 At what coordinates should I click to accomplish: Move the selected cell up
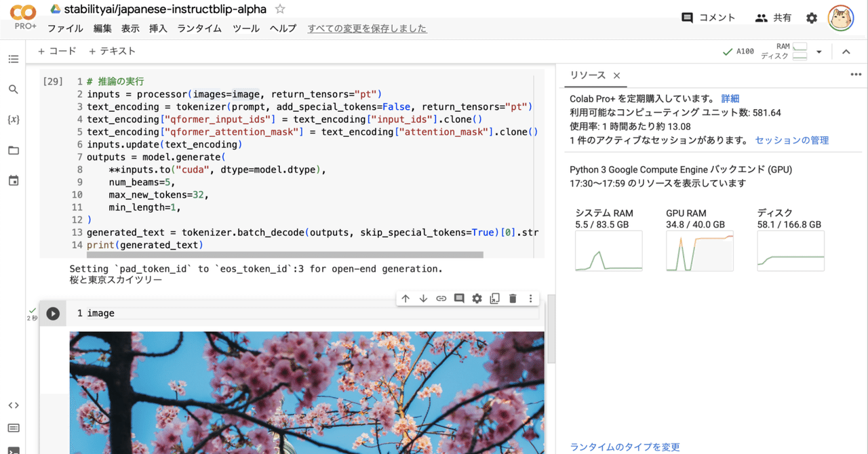coord(406,298)
